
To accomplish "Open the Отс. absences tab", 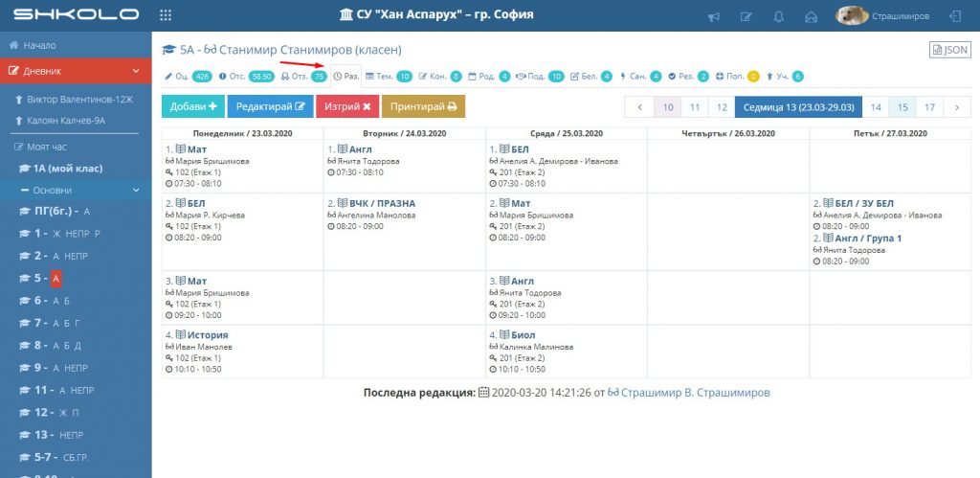I will point(247,77).
